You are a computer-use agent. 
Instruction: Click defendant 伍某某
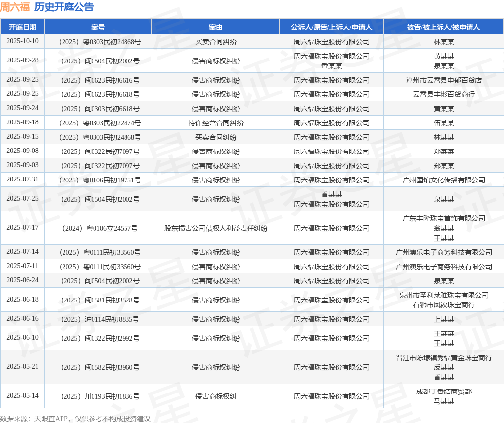pyautogui.click(x=443, y=123)
